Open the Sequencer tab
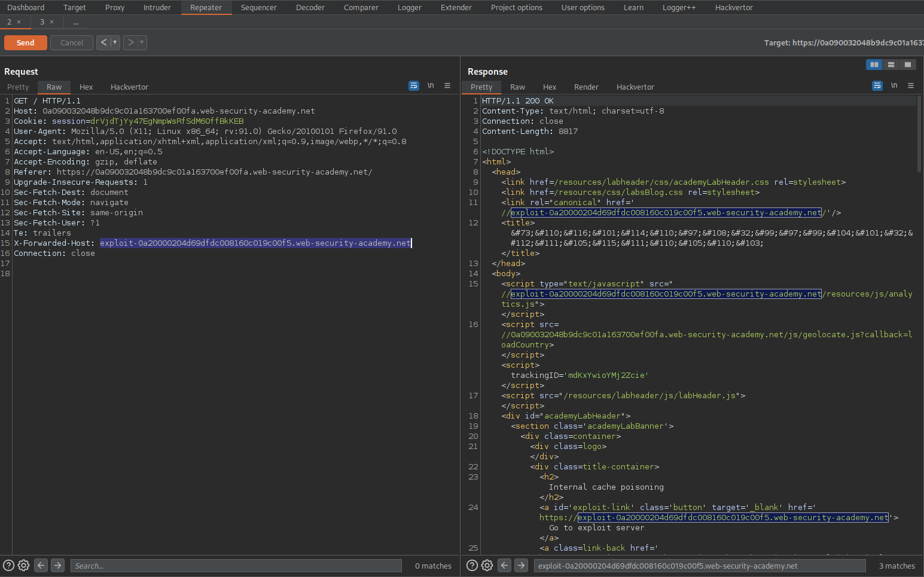The height and width of the screenshot is (577, 924). [259, 8]
